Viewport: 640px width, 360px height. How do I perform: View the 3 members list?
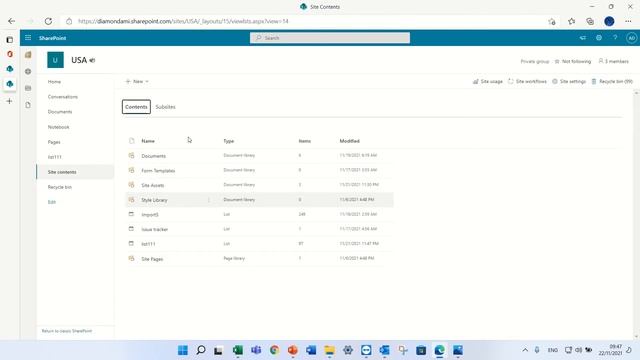(x=613, y=61)
